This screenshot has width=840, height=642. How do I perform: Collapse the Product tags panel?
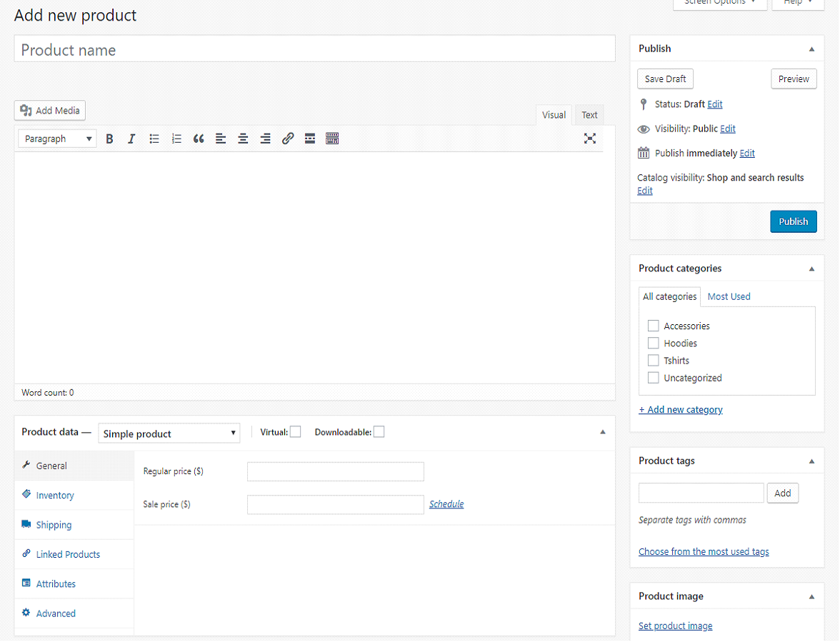tap(811, 461)
